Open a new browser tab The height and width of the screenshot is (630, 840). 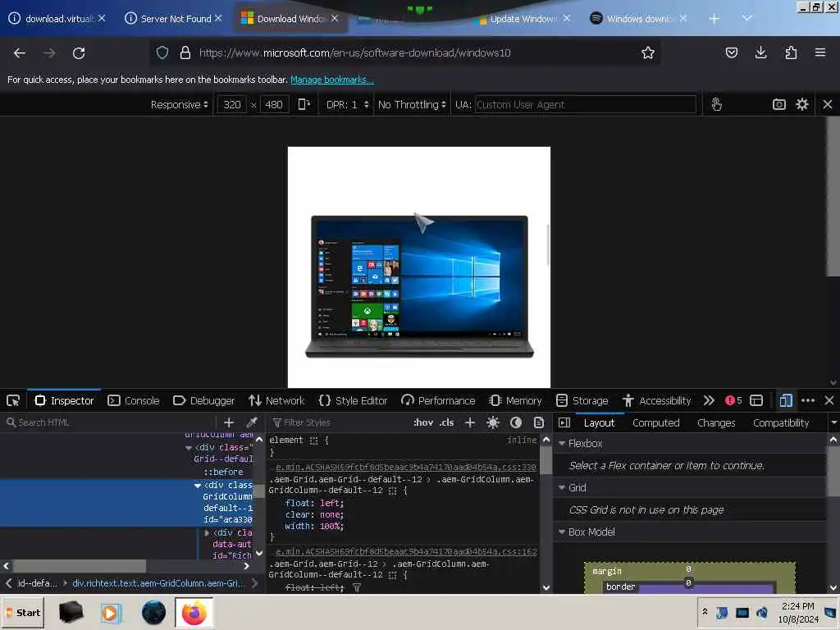(714, 19)
